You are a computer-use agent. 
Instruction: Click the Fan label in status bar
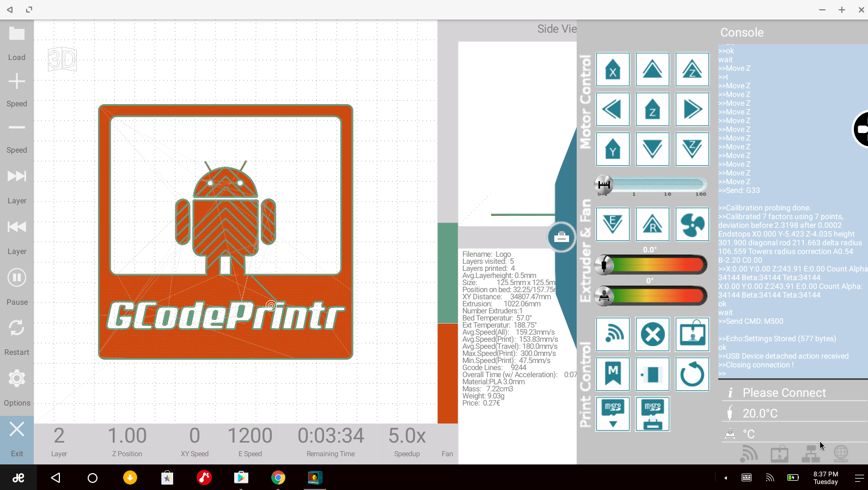(447, 453)
